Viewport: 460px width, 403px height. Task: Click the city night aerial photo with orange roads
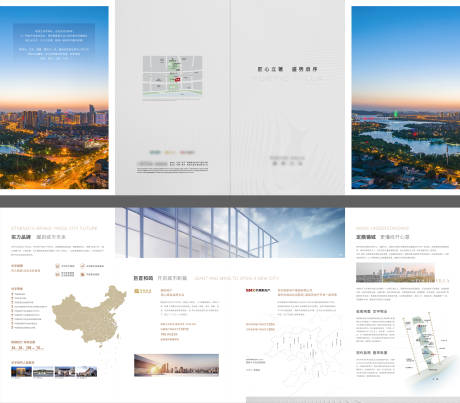pyautogui.click(x=54, y=97)
